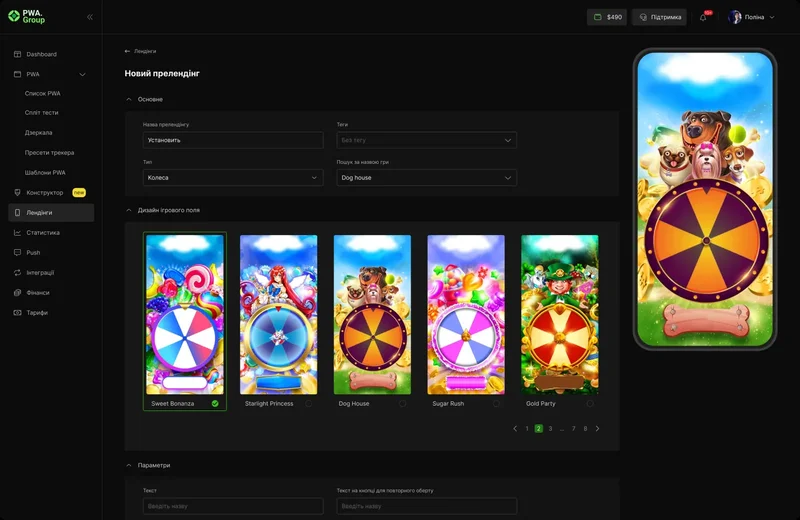Expand the PWA sidebar submenu chevron
This screenshot has height=520, width=800.
coord(82,75)
